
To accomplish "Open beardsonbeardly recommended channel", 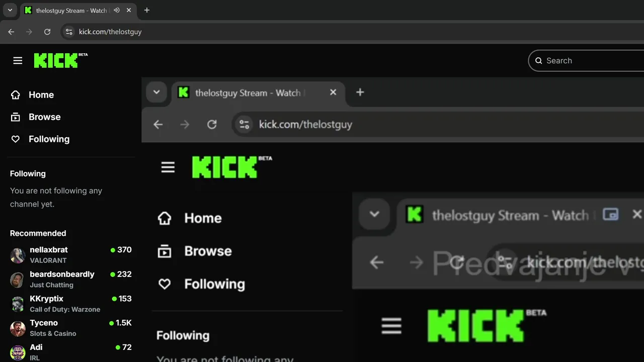I will (x=70, y=280).
